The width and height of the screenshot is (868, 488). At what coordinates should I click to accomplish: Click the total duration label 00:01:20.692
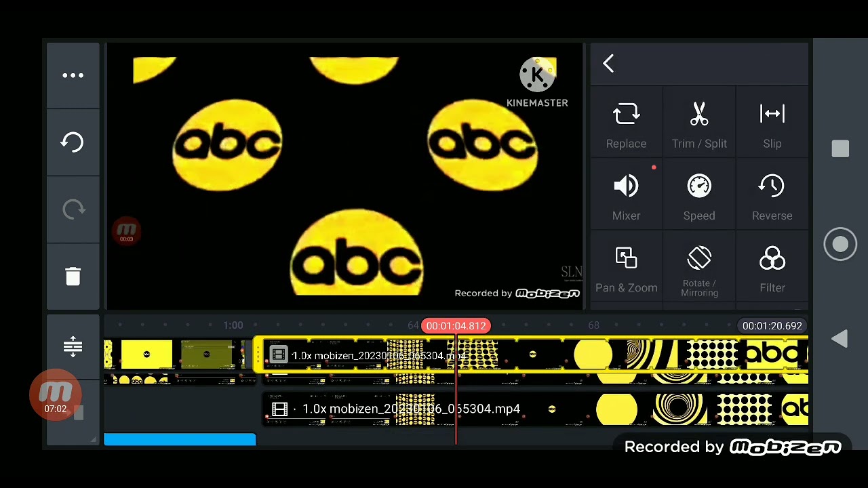772,326
